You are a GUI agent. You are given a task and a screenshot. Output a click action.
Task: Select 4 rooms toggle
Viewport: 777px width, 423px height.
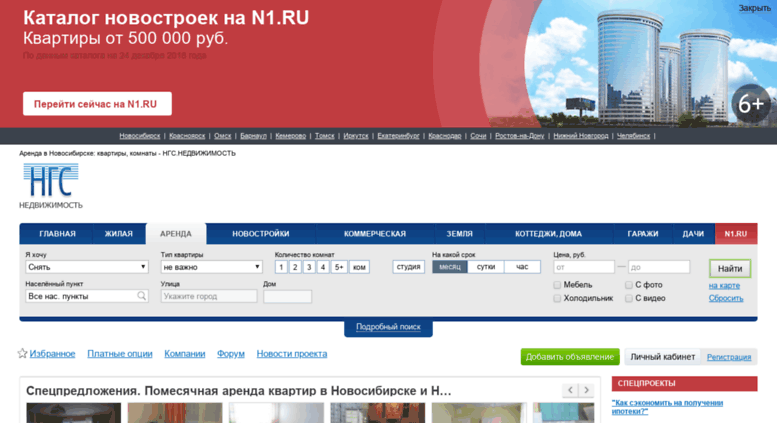coord(323,267)
